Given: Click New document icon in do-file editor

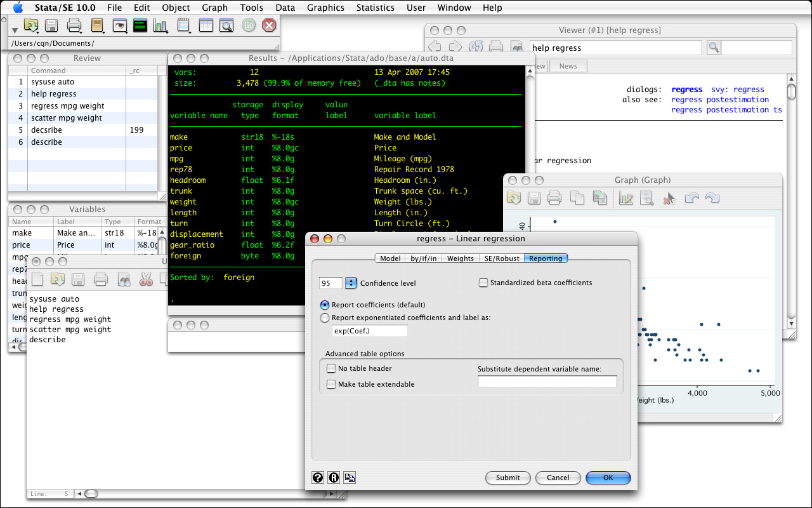Looking at the screenshot, I should (x=38, y=279).
